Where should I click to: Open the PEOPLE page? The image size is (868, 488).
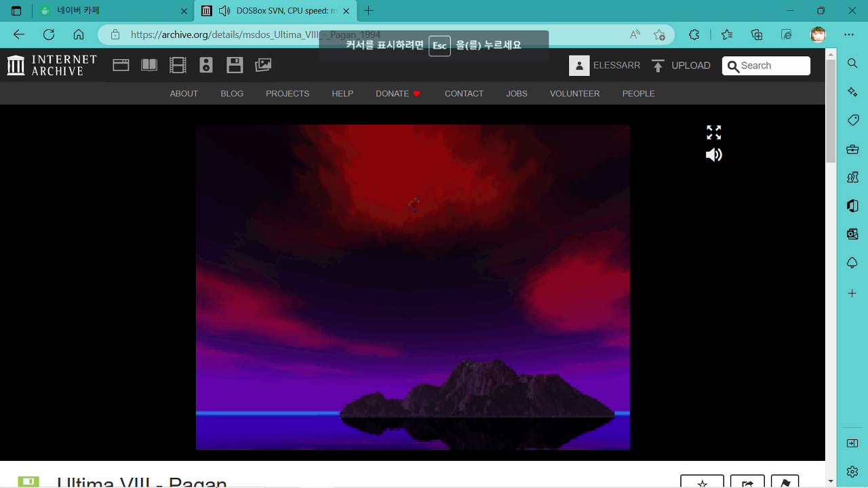(639, 94)
